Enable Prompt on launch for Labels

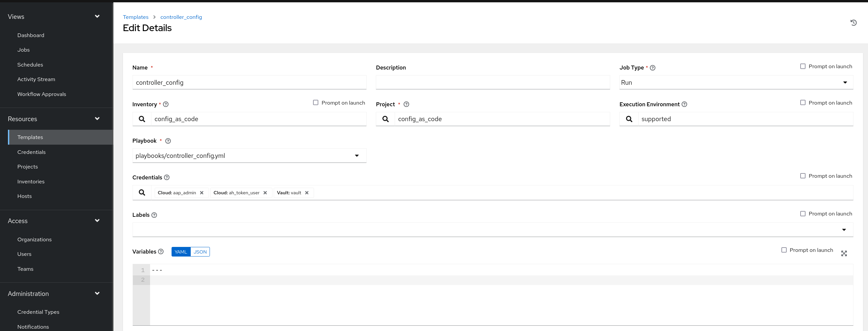(x=803, y=214)
